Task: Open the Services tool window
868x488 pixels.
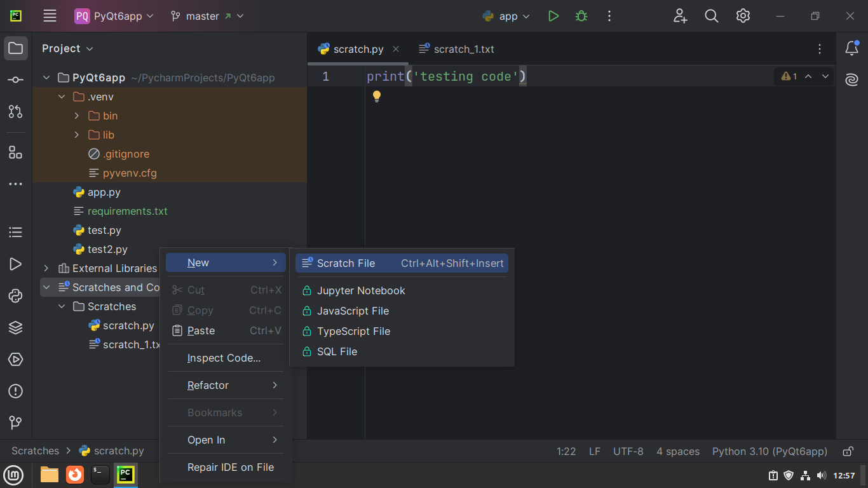Action: click(x=16, y=360)
